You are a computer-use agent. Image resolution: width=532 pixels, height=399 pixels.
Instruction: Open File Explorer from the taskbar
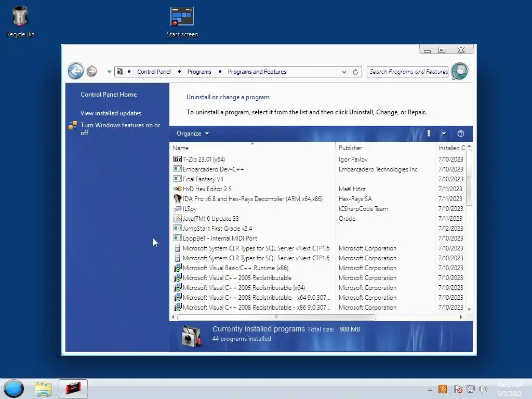click(x=43, y=389)
